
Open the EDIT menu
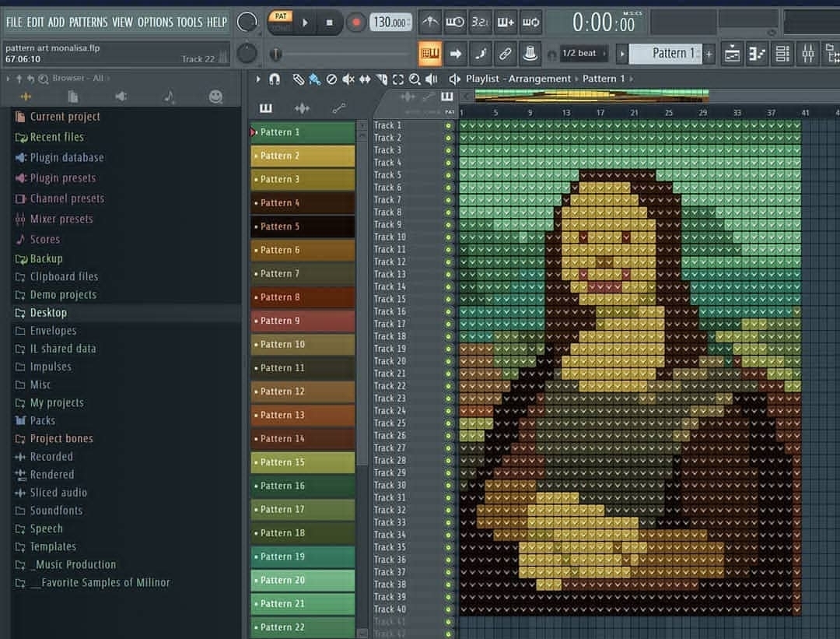click(35, 22)
